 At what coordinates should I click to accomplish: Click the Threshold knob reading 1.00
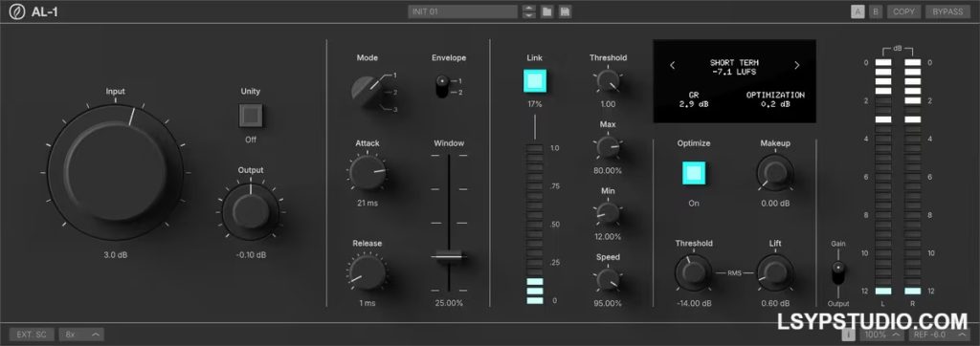click(608, 80)
